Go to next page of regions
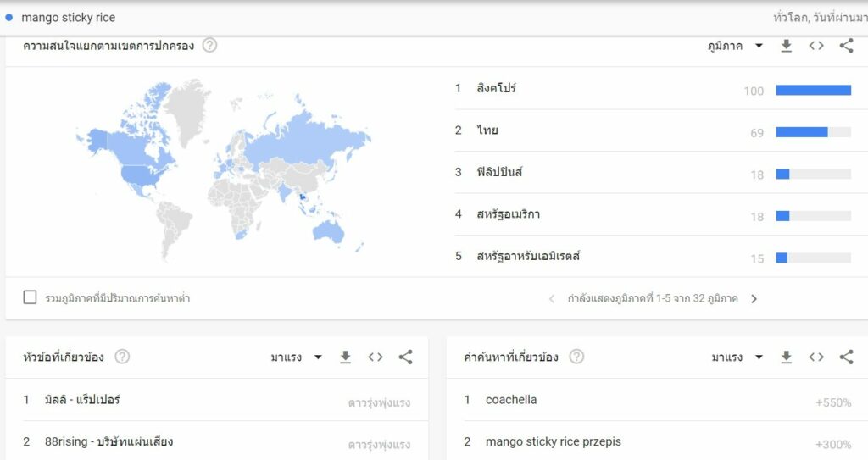The height and width of the screenshot is (460, 868). tap(754, 299)
